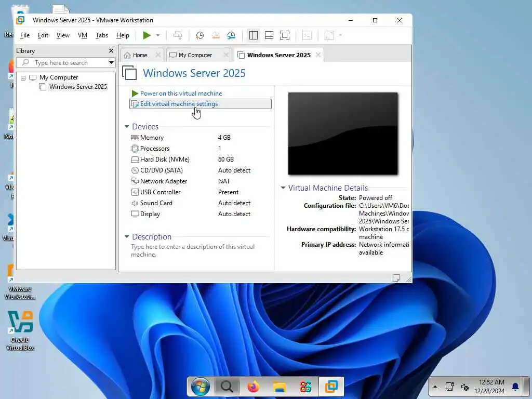Viewport: 532px width, 399px height.
Task: Click the library search field
Action: click(62, 63)
